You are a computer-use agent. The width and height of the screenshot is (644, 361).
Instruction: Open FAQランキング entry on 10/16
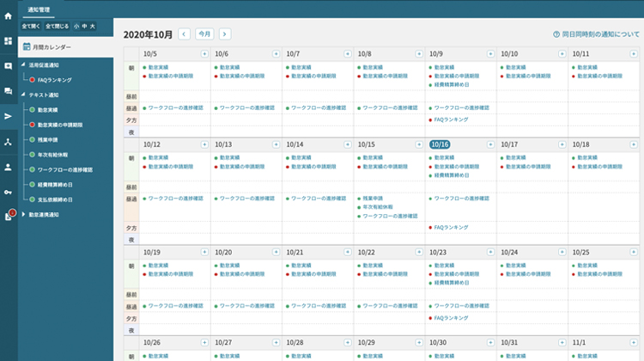(451, 228)
